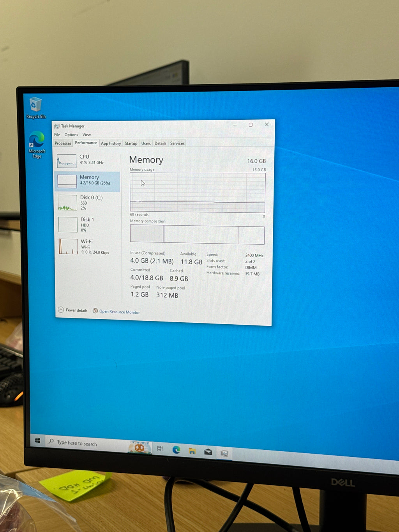Image resolution: width=399 pixels, height=532 pixels.
Task: Click the 312 MB Non-paged pool value
Action: 167,295
